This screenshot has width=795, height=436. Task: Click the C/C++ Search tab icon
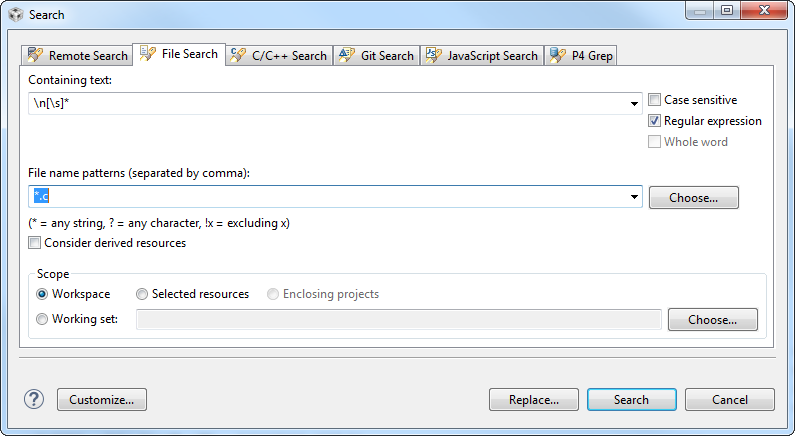click(238, 55)
